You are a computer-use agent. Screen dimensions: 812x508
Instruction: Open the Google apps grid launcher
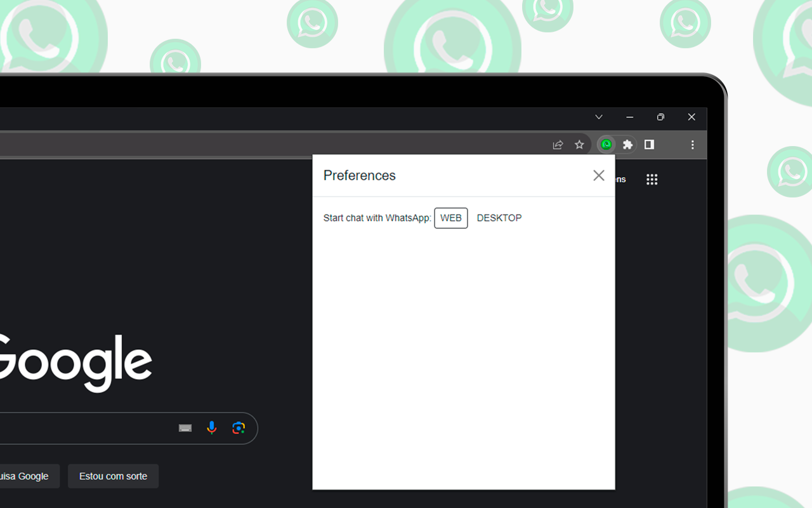click(x=652, y=179)
